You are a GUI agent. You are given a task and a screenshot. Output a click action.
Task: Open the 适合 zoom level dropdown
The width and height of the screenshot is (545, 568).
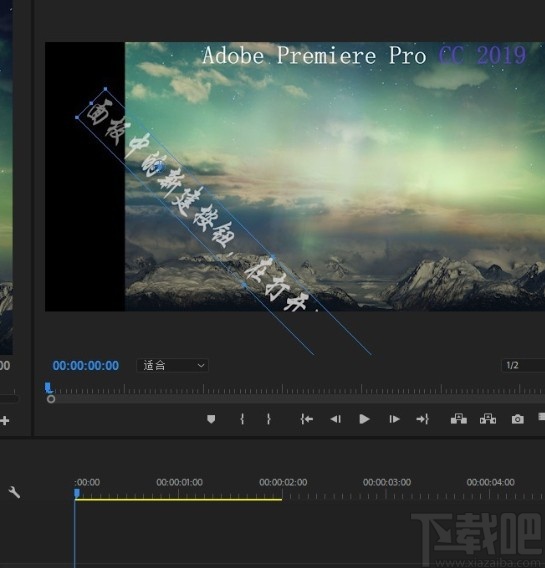pos(172,366)
